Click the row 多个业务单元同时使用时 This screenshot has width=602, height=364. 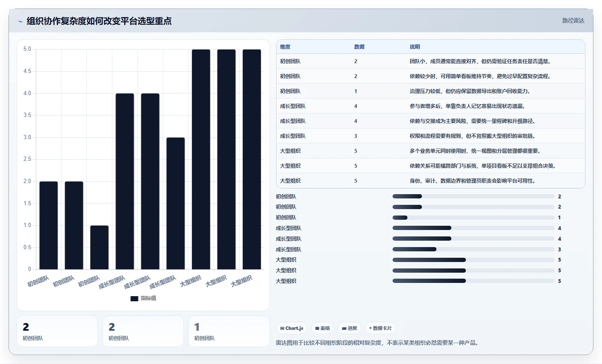(x=430, y=151)
